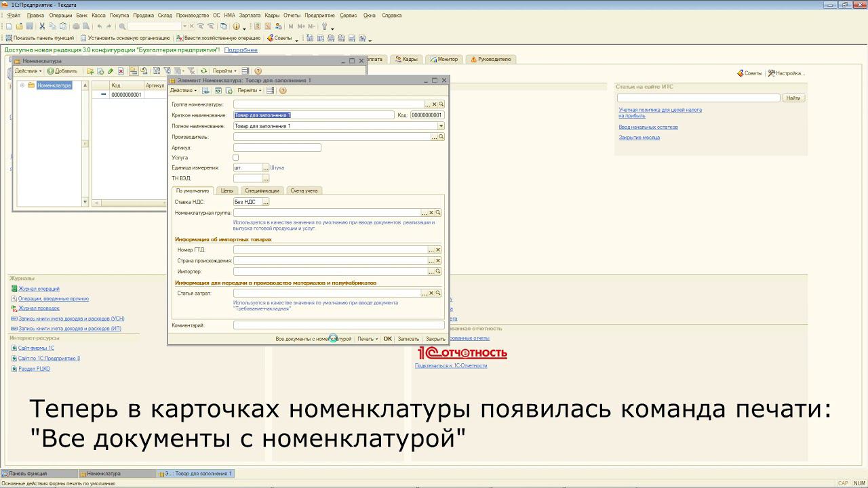The image size is (868, 488).
Task: Click Refresh icon in Номенклатура list toolbar
Action: [x=203, y=70]
